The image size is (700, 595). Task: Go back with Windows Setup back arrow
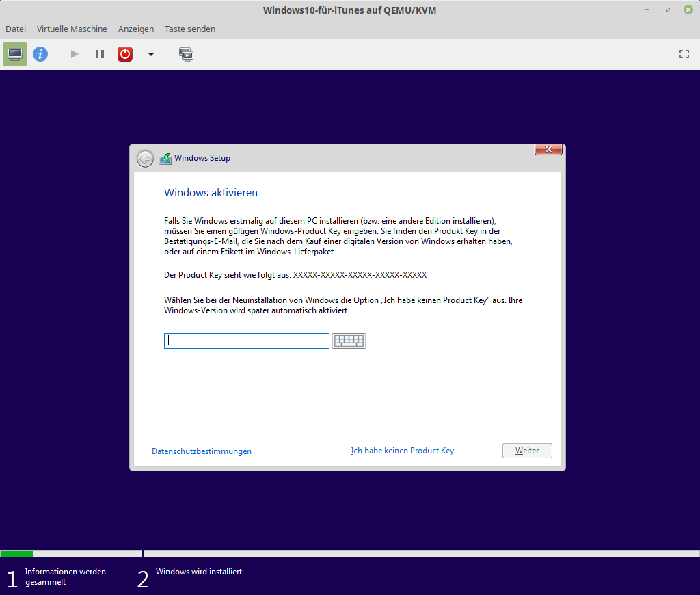point(145,158)
